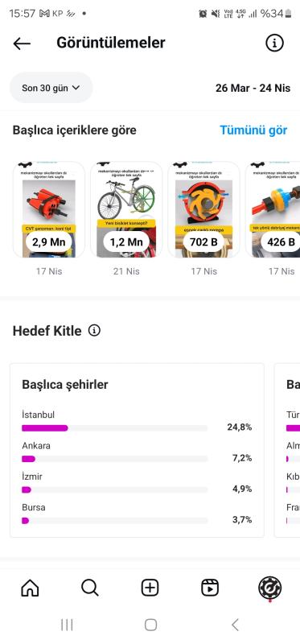The height and width of the screenshot is (644, 300).
Task: Select the Başlıca şehirler card heading
Action: pos(65,385)
